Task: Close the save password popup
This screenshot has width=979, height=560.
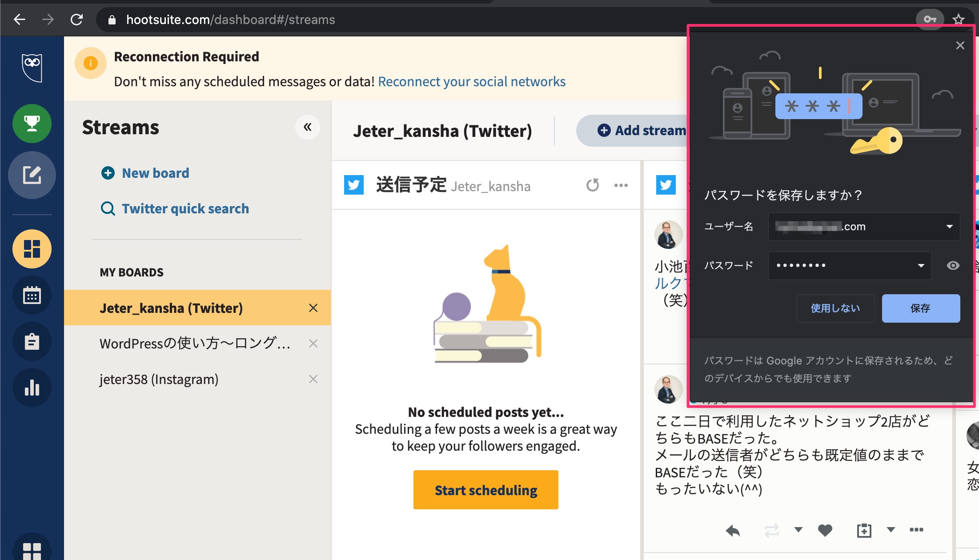Action: point(960,45)
